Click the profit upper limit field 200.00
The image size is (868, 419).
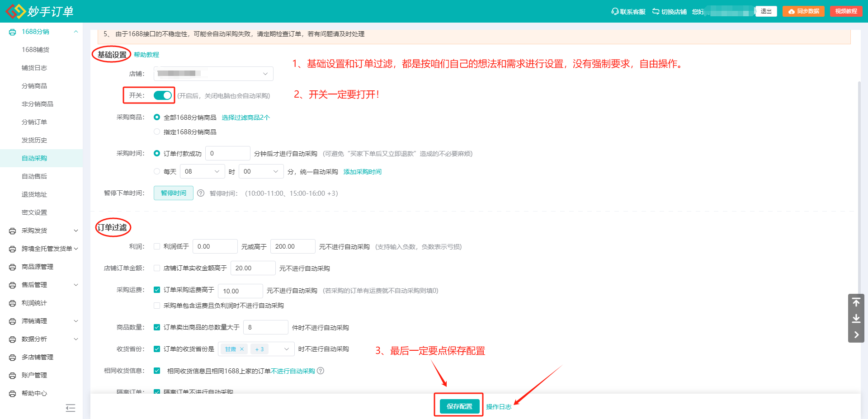[293, 246]
